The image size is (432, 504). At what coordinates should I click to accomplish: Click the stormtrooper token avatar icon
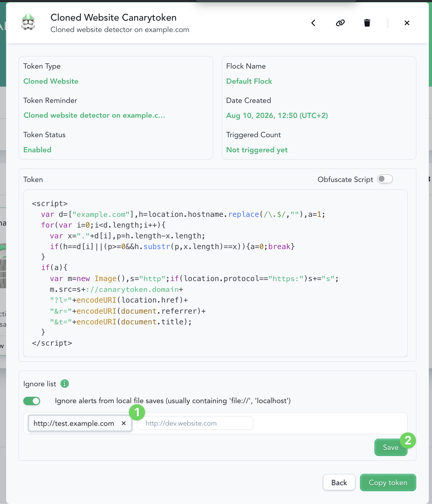(28, 23)
